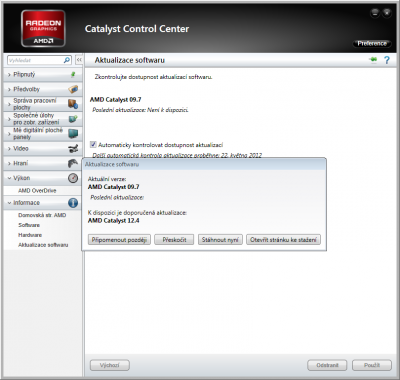Open Domovská str. AMD item

pos(42,215)
